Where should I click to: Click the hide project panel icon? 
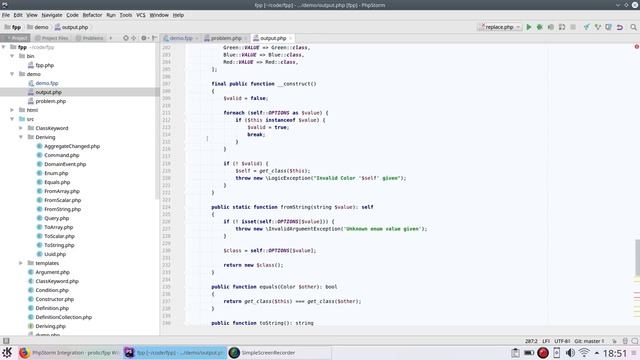(x=154, y=38)
